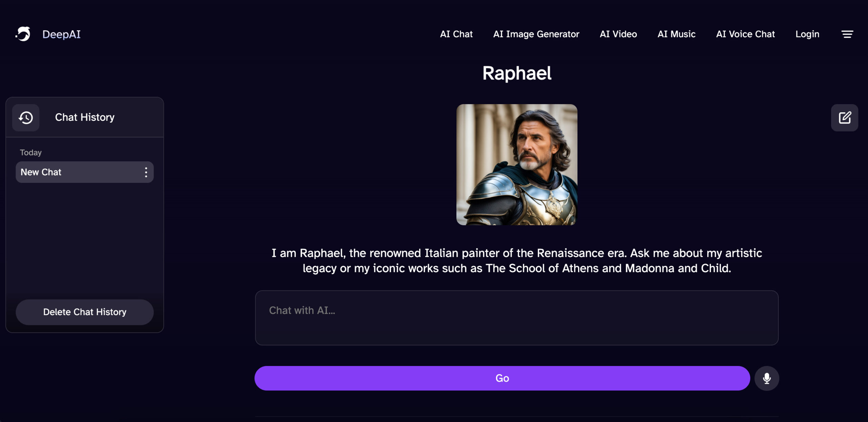Open AI Video tool
This screenshot has height=422, width=868.
tap(618, 34)
